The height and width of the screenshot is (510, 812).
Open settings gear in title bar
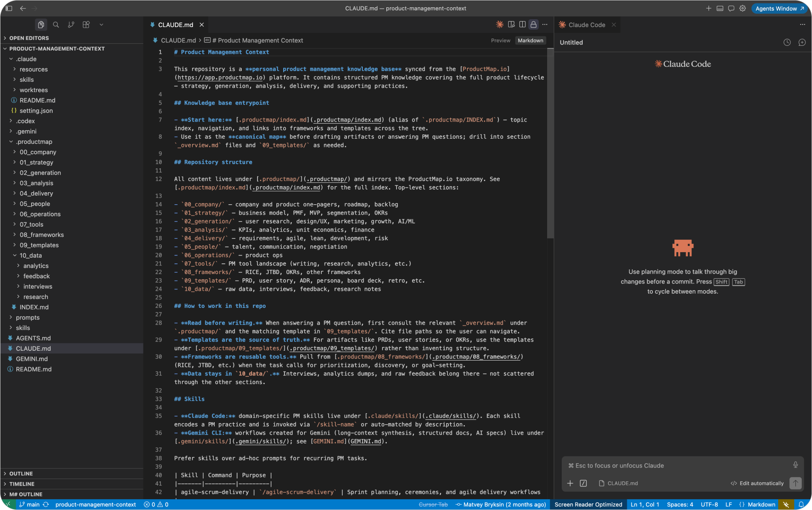(743, 8)
